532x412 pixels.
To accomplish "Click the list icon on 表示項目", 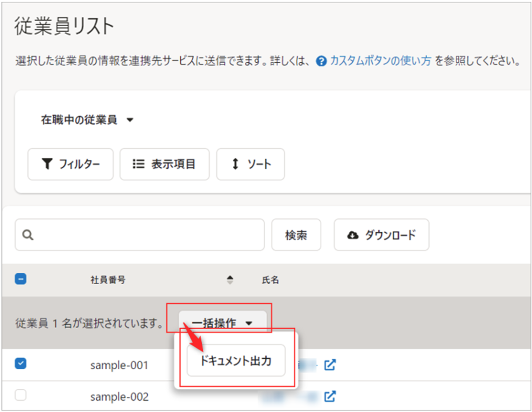I will [x=139, y=164].
